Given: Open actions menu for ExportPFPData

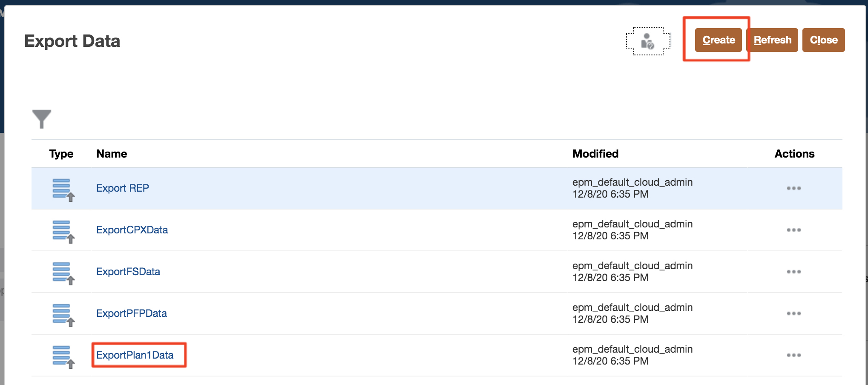Looking at the screenshot, I should click(x=793, y=313).
